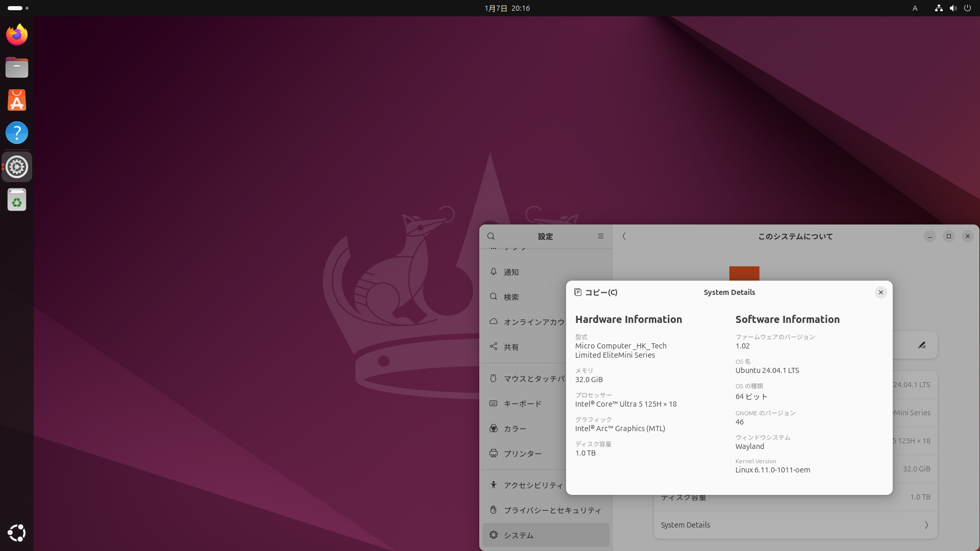The height and width of the screenshot is (551, 980).
Task: Click the Copy (コピー) button in System Details
Action: (596, 292)
